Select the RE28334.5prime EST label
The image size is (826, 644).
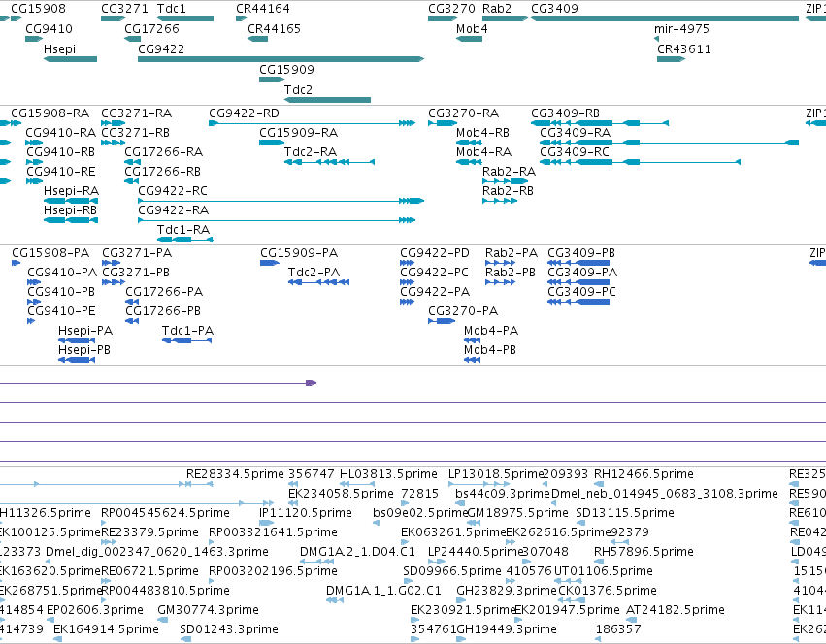pyautogui.click(x=235, y=474)
